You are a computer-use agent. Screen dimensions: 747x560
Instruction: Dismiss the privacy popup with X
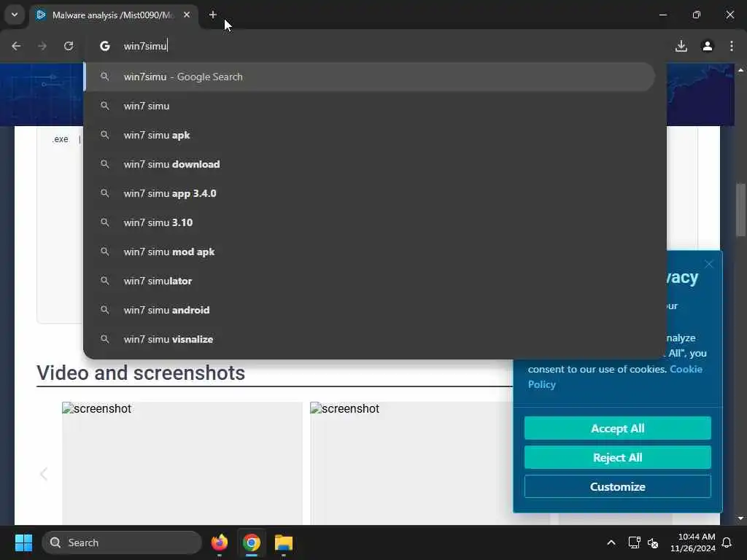pos(709,264)
